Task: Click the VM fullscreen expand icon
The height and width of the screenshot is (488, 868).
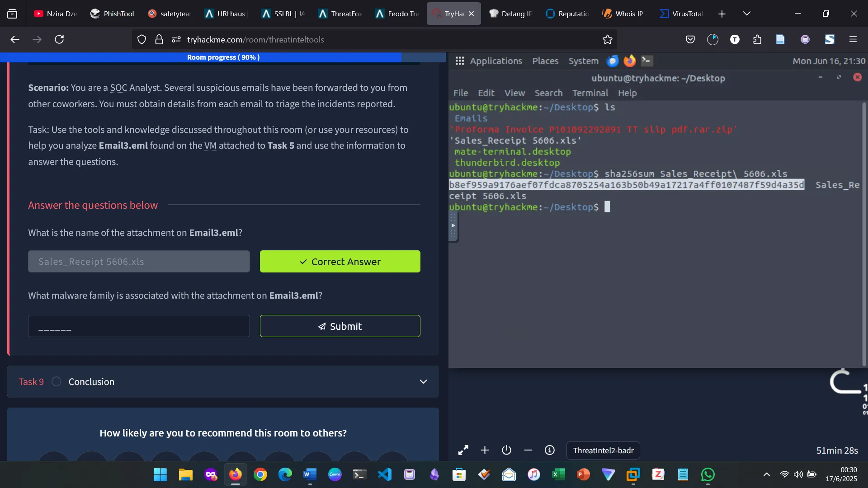Action: click(x=463, y=450)
